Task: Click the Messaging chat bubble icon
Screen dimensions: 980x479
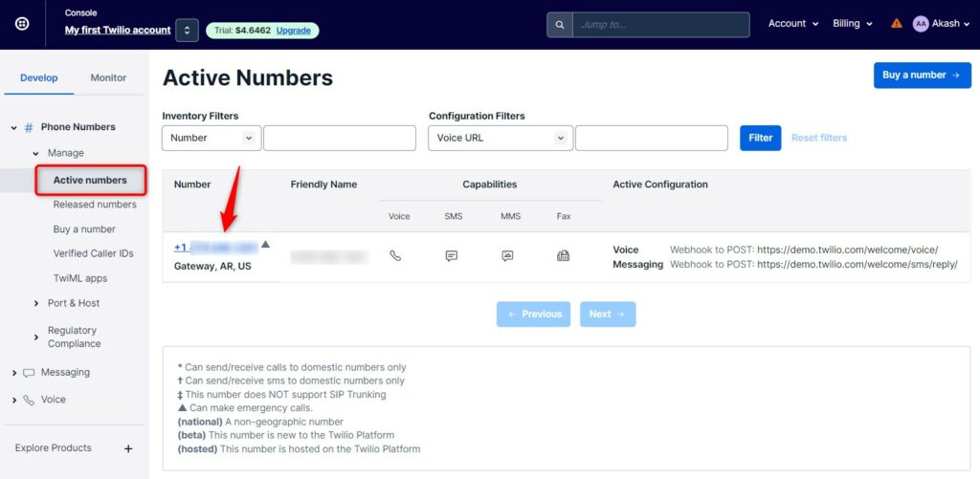Action: 29,373
